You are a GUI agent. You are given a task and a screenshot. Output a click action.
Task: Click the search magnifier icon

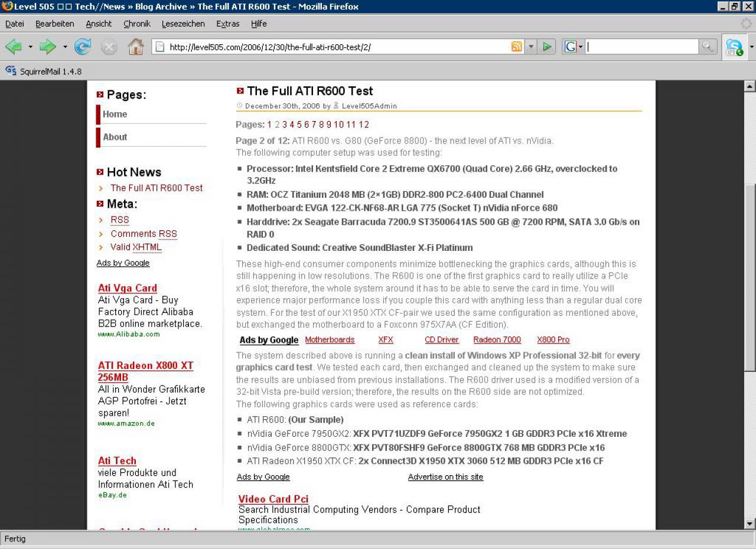point(707,47)
